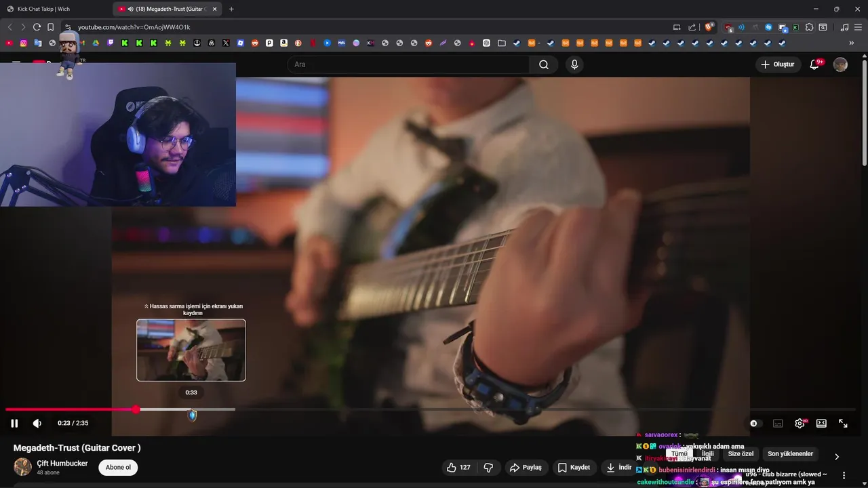Bookmark this page icon in toolbar
Image resolution: width=868 pixels, height=488 pixels.
coord(50,27)
